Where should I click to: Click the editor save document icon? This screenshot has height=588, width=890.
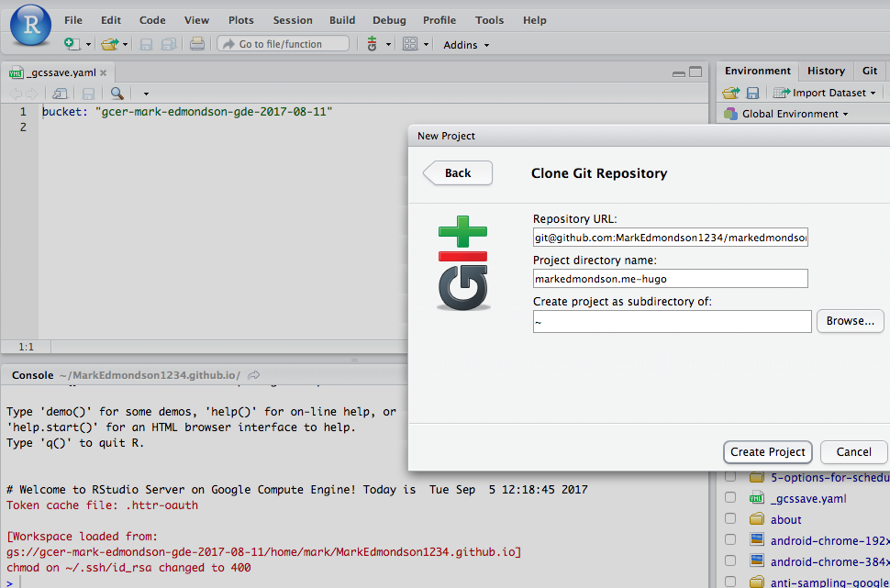pos(89,94)
